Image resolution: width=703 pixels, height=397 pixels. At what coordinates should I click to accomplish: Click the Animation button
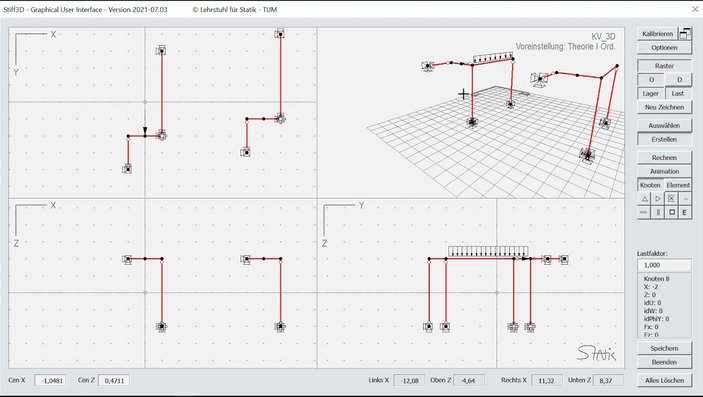664,171
